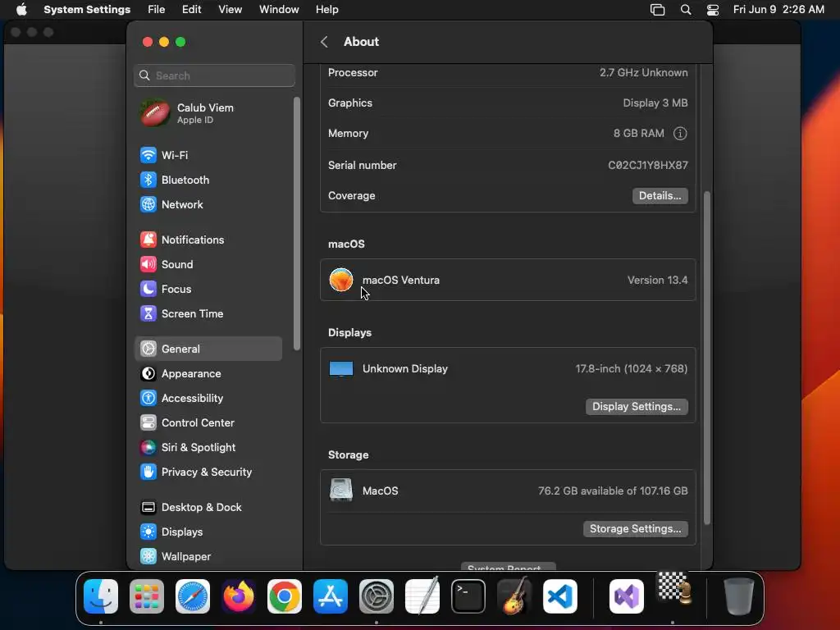Click Unknown Display thumbnail icon
840x630 pixels.
(x=341, y=369)
